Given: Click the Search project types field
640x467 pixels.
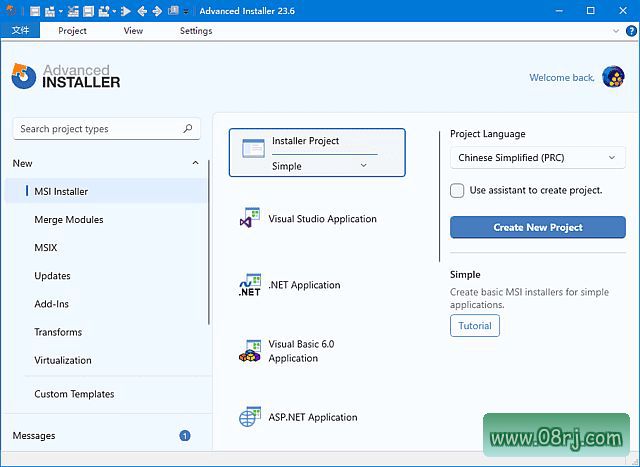Looking at the screenshot, I should tap(107, 129).
